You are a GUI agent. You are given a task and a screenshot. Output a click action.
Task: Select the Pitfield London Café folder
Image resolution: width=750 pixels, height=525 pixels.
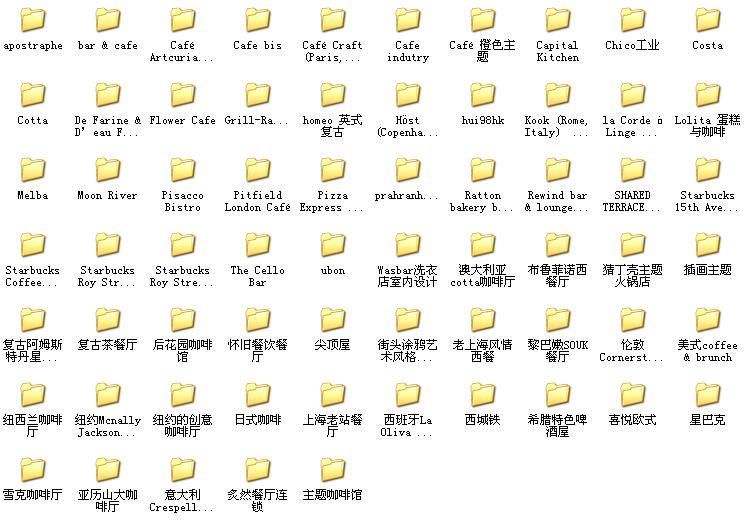point(258,170)
